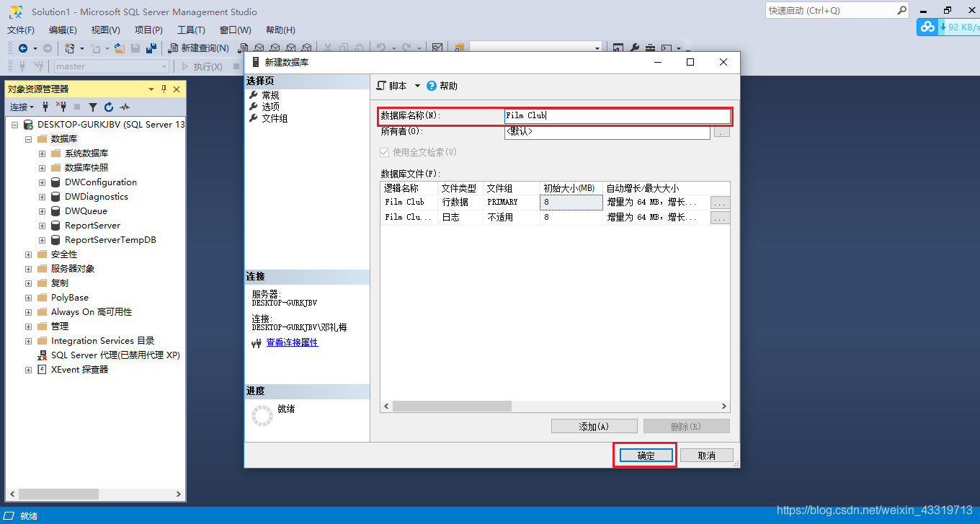Click the disconnect icon in Object Explorer
Image resolution: width=980 pixels, height=524 pixels.
point(61,107)
